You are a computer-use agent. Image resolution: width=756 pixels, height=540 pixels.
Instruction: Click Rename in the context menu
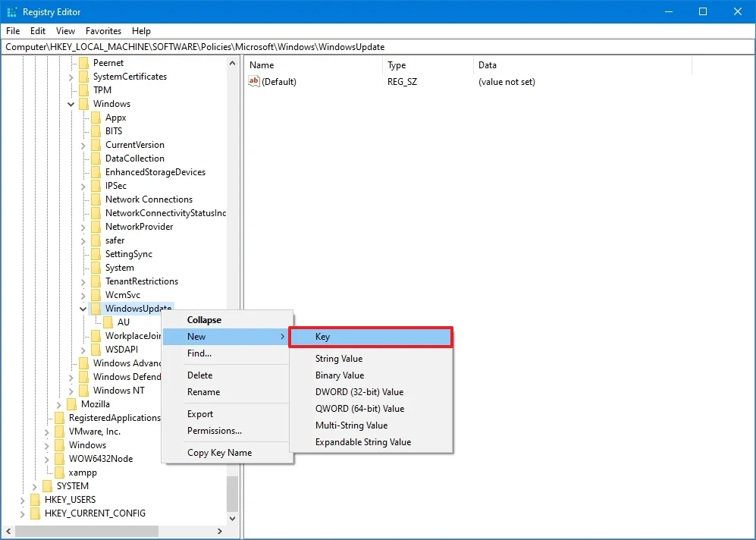pos(227,392)
